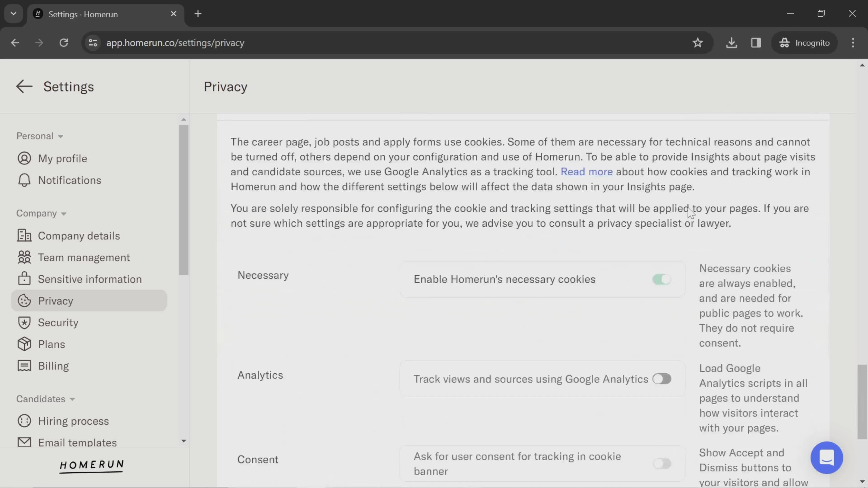Screen dimensions: 868x488
Task: Close the Settings · Homerun tab
Action: tap(174, 14)
